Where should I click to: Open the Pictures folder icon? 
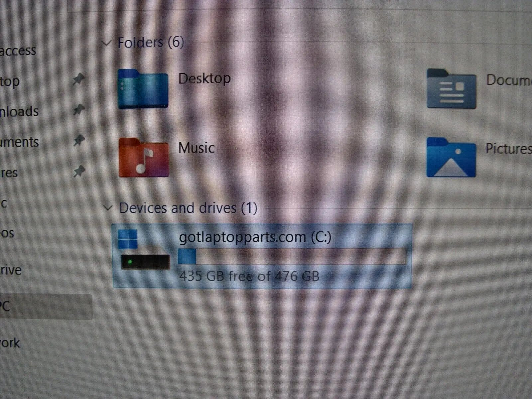(x=451, y=157)
